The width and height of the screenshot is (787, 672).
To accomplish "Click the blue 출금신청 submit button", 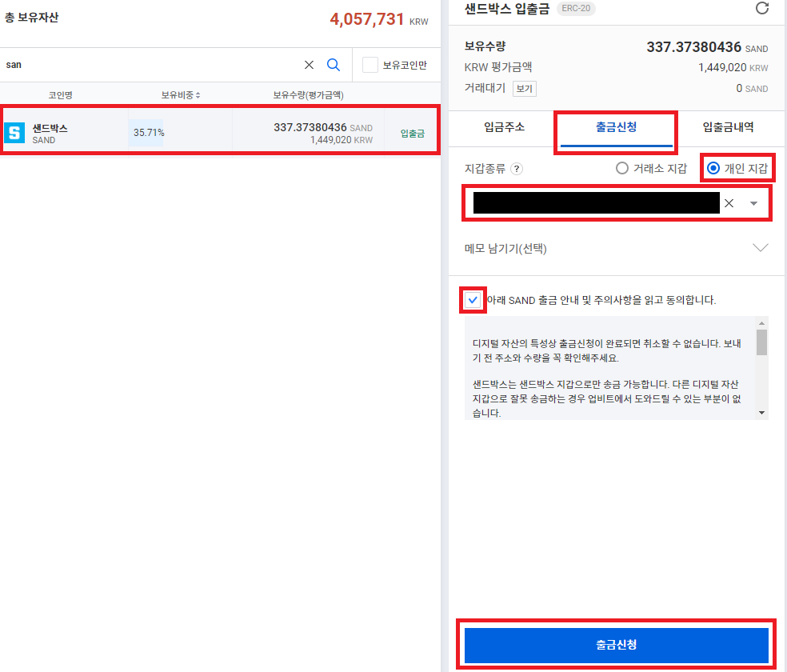I will pyautogui.click(x=617, y=645).
